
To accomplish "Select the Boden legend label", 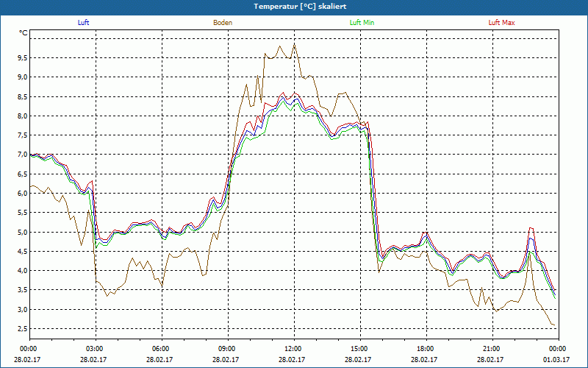I will pos(223,23).
